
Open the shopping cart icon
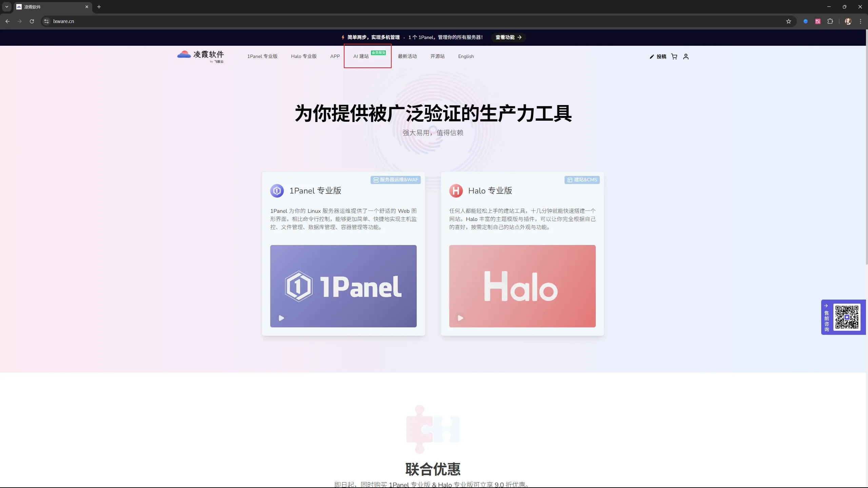click(674, 57)
